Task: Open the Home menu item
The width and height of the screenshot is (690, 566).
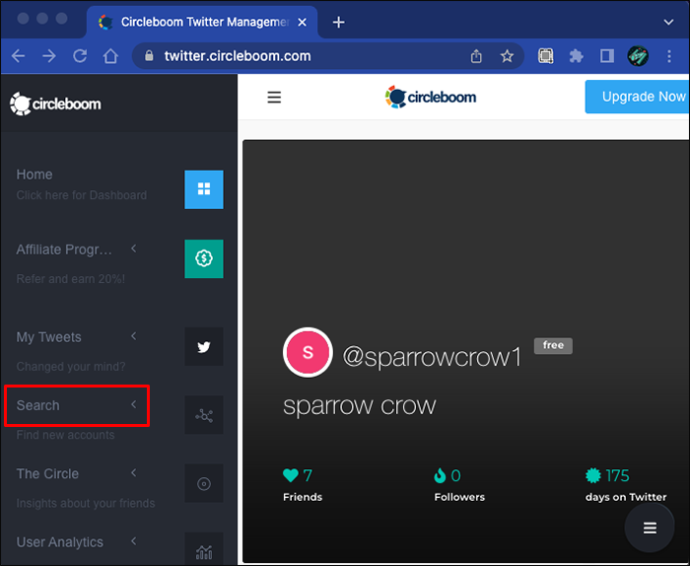Action: click(x=34, y=174)
